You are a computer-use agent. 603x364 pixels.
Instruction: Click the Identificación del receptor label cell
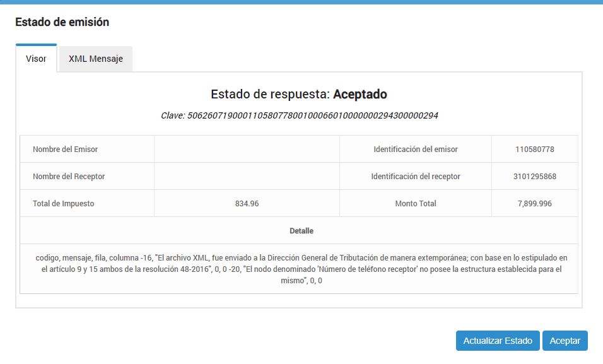[x=415, y=176]
